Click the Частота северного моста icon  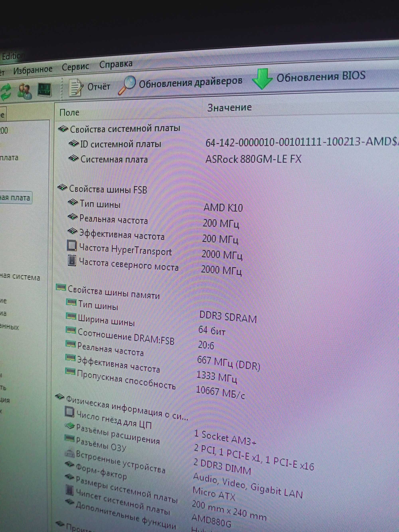tap(72, 261)
